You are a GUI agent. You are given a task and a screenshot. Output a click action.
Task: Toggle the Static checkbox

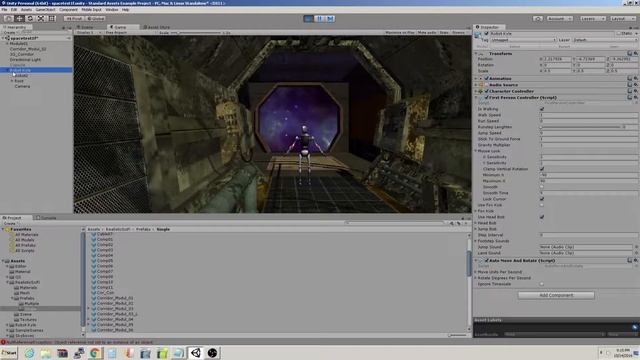tap(618, 33)
